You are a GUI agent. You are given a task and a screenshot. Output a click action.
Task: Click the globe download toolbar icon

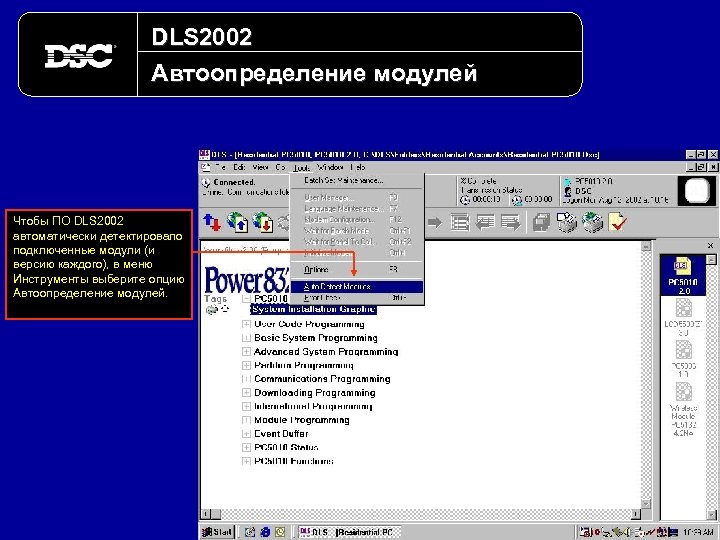pos(263,222)
